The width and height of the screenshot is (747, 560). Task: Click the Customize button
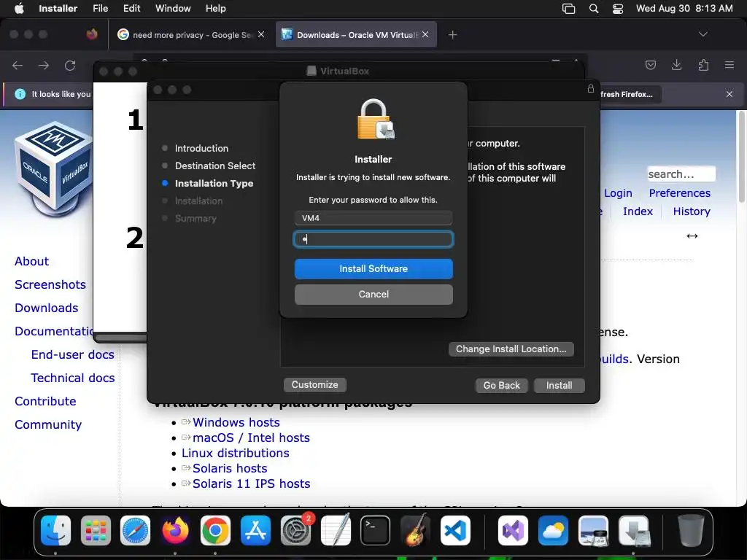click(315, 385)
